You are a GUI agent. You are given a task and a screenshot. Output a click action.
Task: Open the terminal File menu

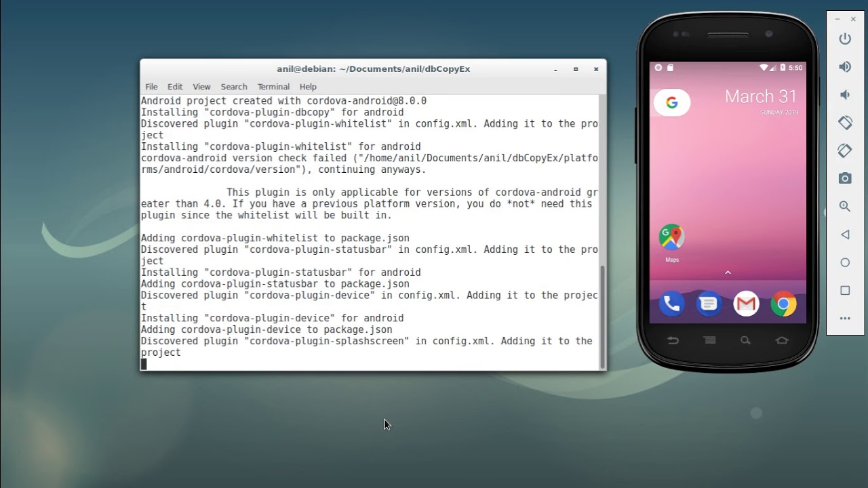151,87
